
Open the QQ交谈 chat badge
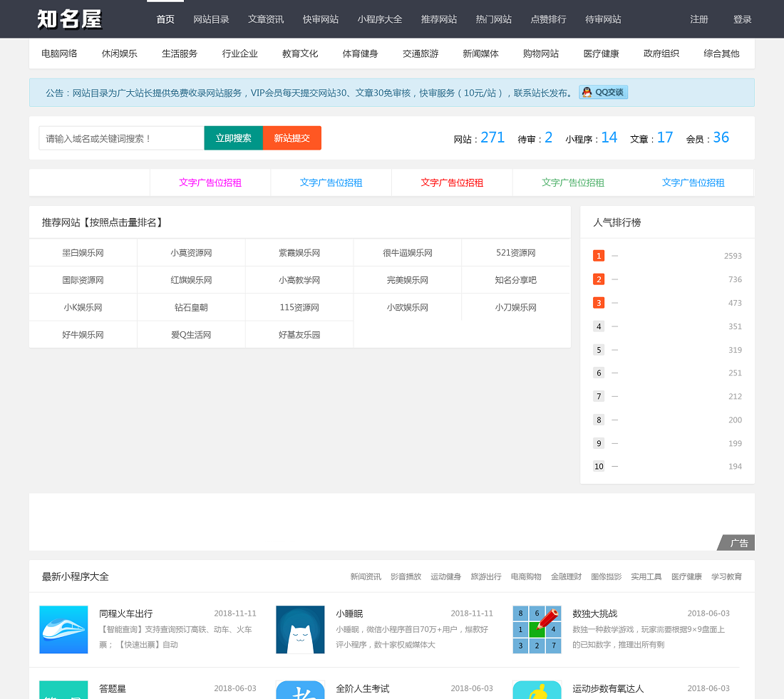coord(603,93)
